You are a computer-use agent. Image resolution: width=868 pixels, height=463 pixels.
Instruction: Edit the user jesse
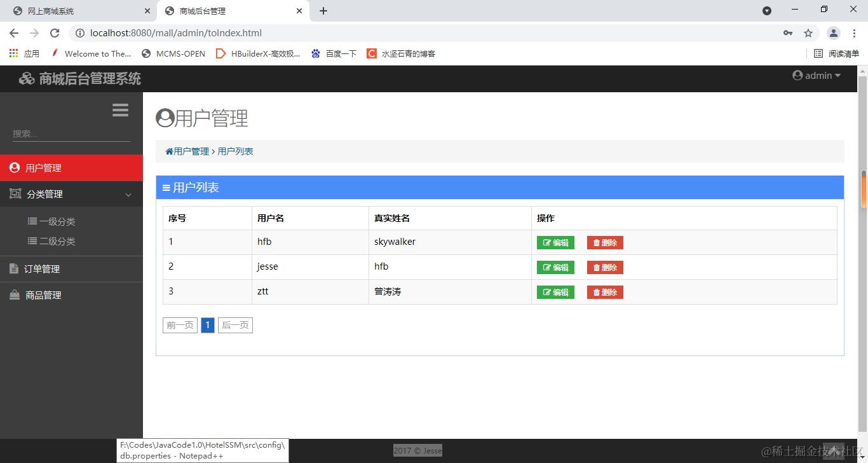(555, 267)
